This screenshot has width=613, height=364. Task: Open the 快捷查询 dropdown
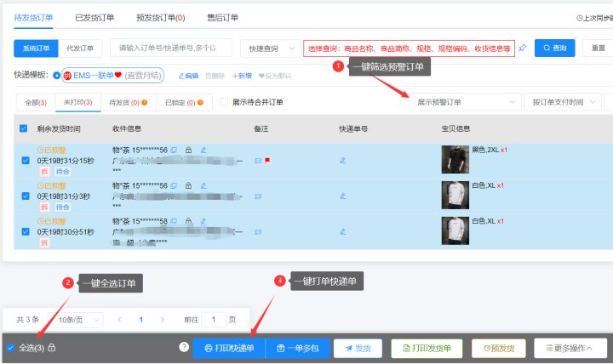click(271, 48)
